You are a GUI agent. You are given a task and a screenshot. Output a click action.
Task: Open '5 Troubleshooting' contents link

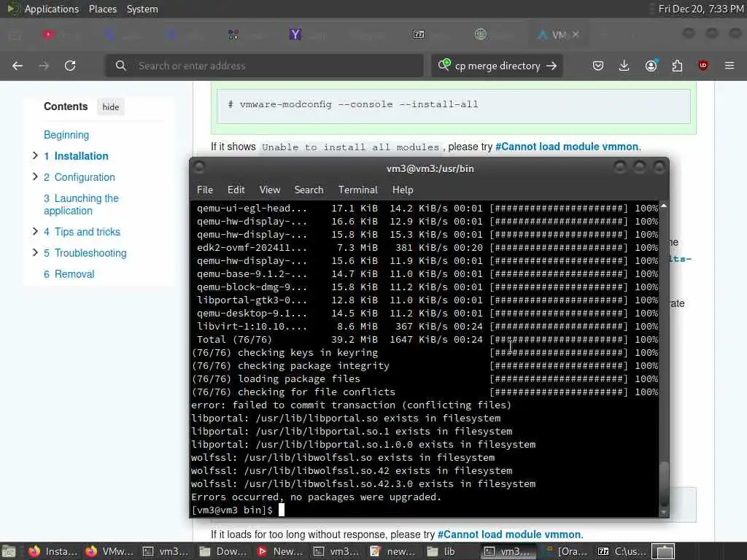click(85, 253)
